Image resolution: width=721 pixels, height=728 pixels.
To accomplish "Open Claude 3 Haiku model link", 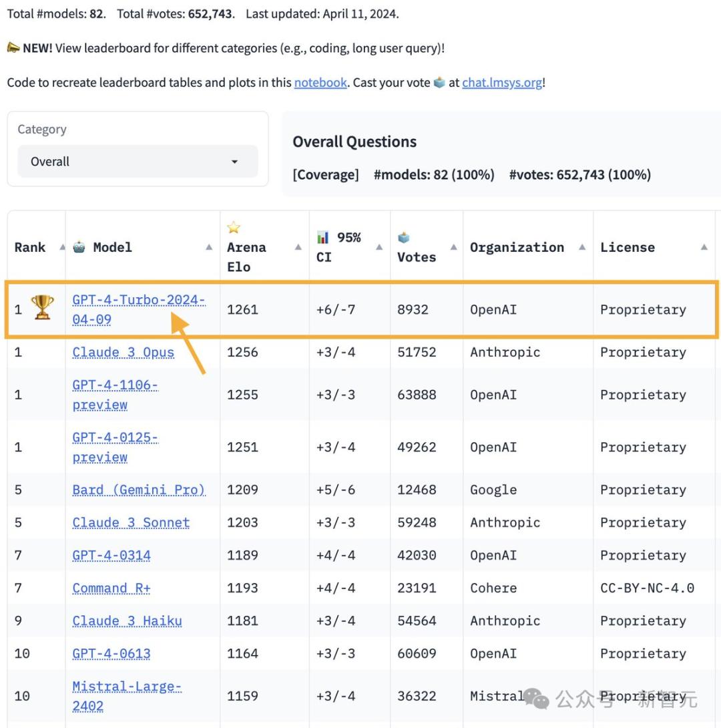I will pos(127,621).
